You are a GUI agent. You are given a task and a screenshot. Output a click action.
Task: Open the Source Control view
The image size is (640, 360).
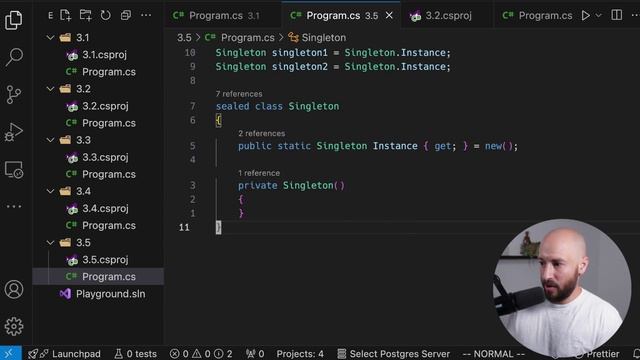coord(13,94)
